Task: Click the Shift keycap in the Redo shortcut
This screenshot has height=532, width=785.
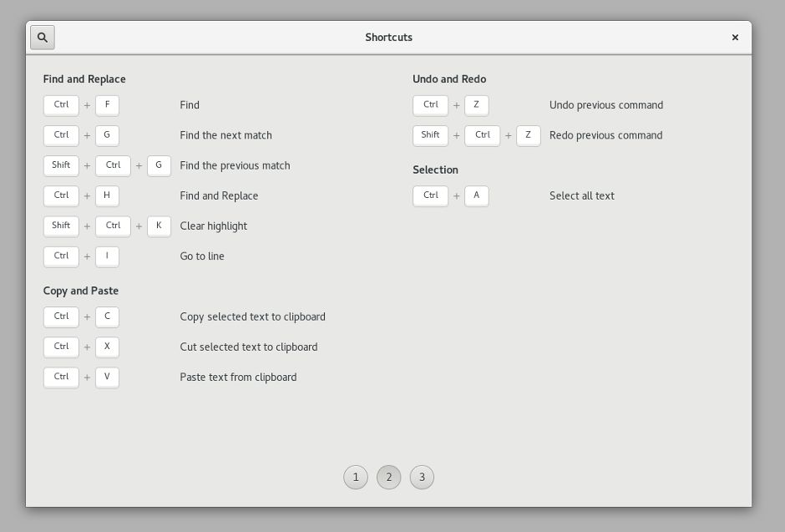Action: click(431, 135)
